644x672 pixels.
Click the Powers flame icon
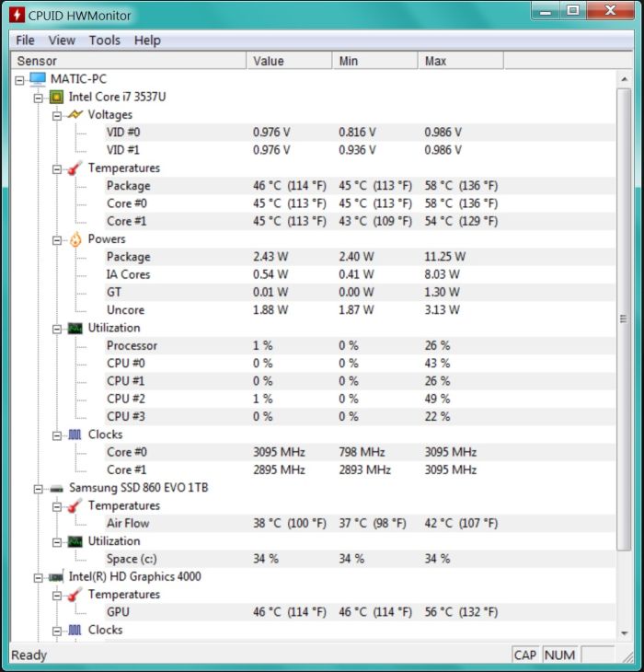[75, 239]
